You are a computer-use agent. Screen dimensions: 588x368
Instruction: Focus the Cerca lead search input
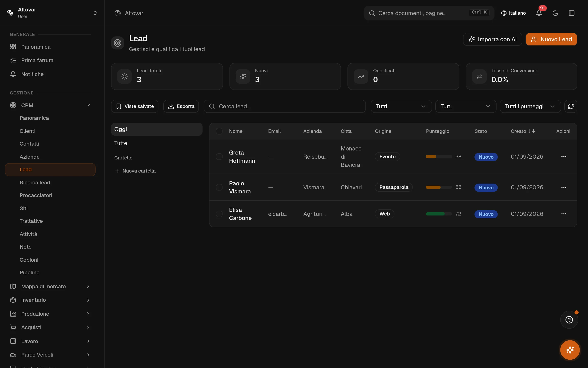coord(285,106)
